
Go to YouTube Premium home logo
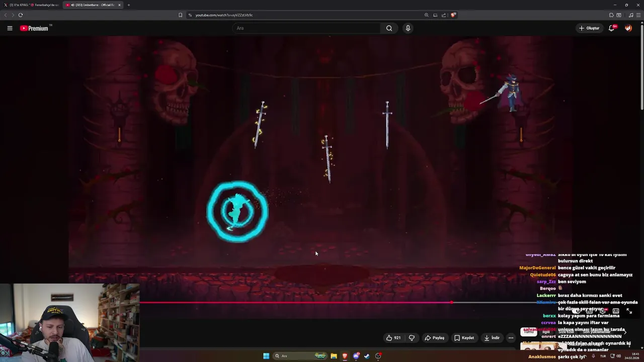point(34,28)
